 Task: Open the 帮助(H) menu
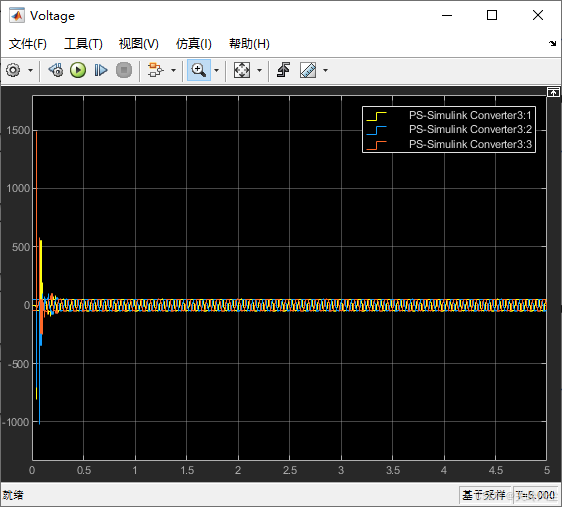point(249,44)
